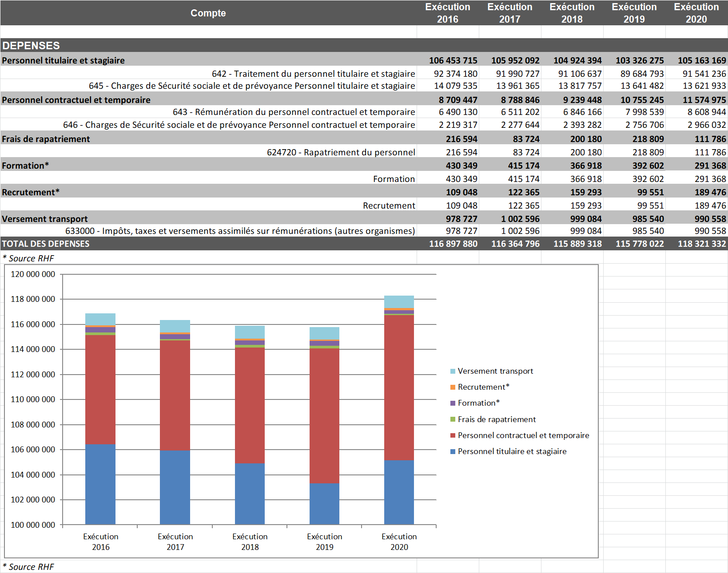The height and width of the screenshot is (573, 728).
Task: Click total expenses cell 118 321 332
Action: [x=701, y=244]
